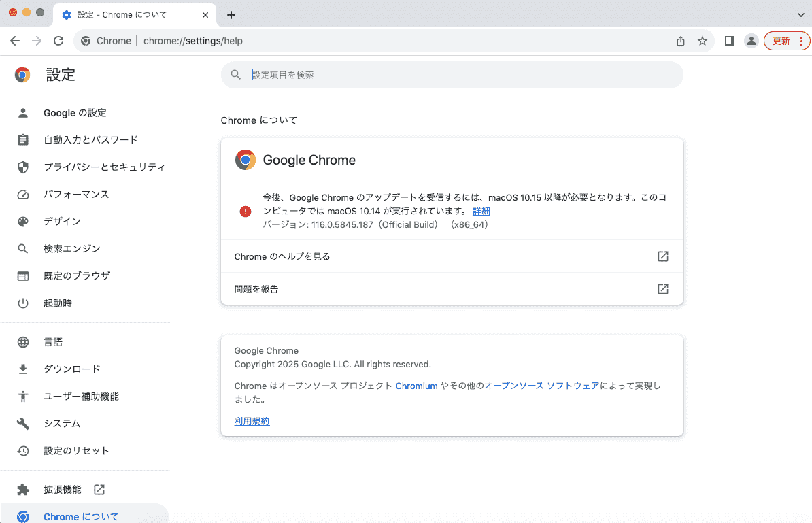This screenshot has width=812, height=523.
Task: Click the 設定のリセット restore icon
Action: pyautogui.click(x=23, y=451)
